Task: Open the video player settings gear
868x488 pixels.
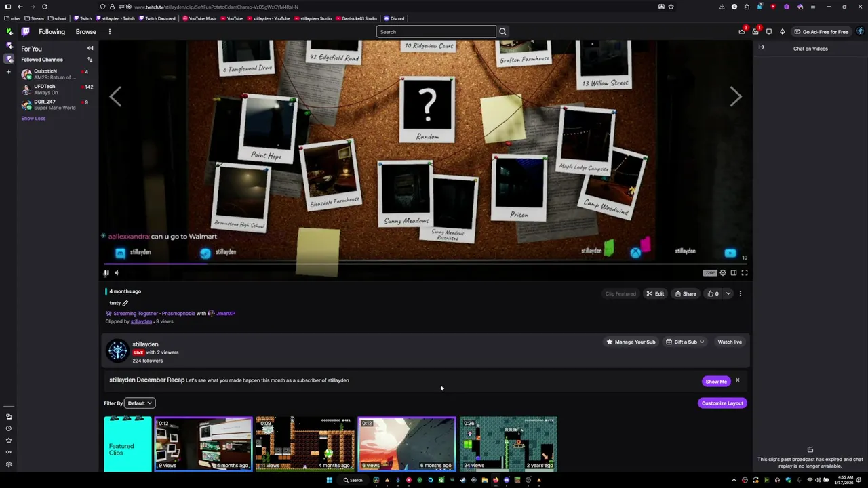Action: click(723, 272)
